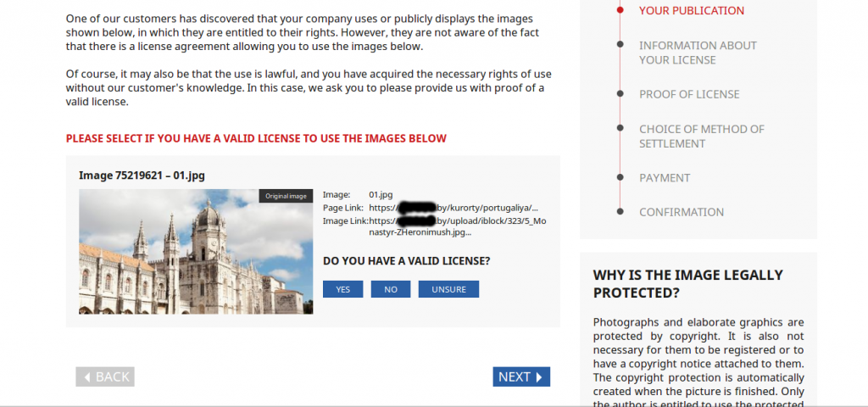Screen dimensions: 868x407
Task: Click the NEXT button
Action: pos(521,376)
